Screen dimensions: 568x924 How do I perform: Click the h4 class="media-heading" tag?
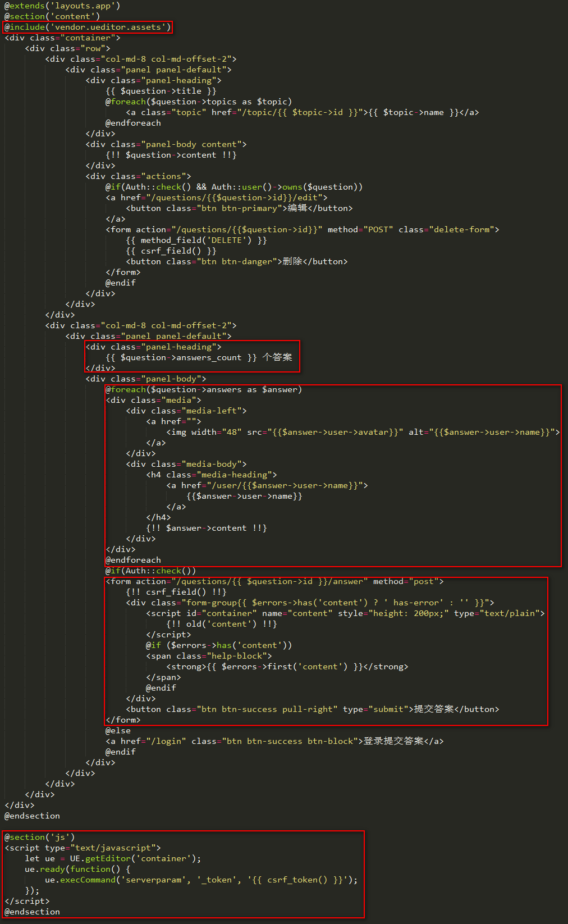pyautogui.click(x=212, y=475)
